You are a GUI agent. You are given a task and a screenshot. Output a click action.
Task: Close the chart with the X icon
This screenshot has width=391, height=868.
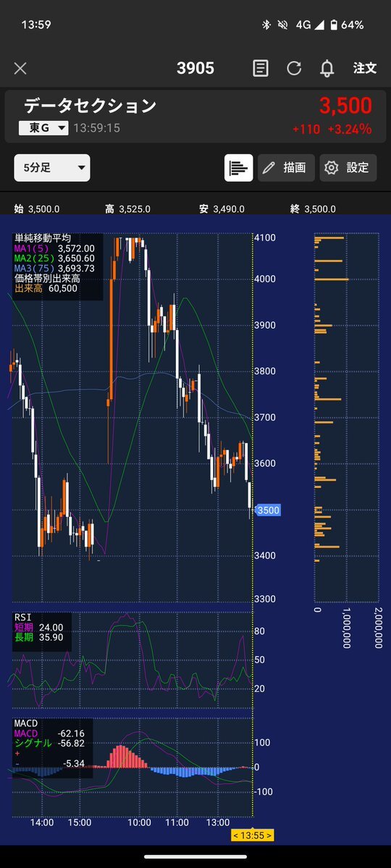pos(20,69)
